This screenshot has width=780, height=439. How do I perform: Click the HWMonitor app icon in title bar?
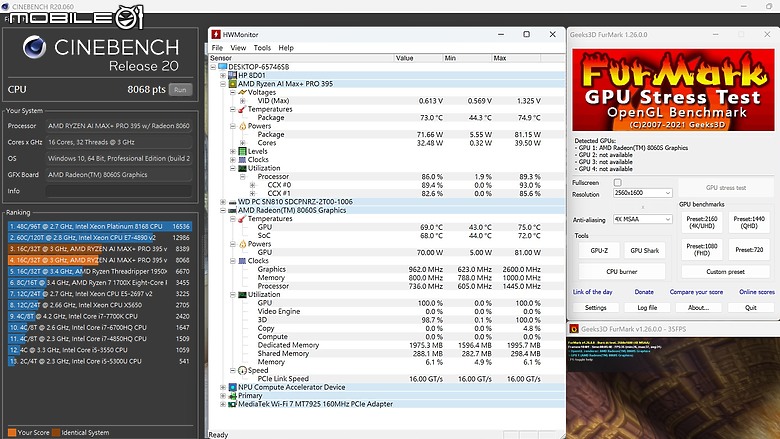click(x=215, y=34)
